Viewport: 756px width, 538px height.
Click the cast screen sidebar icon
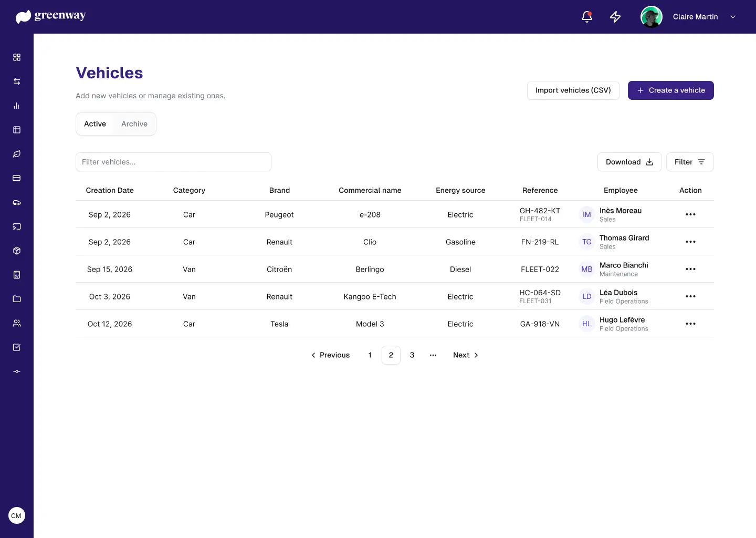click(x=17, y=226)
